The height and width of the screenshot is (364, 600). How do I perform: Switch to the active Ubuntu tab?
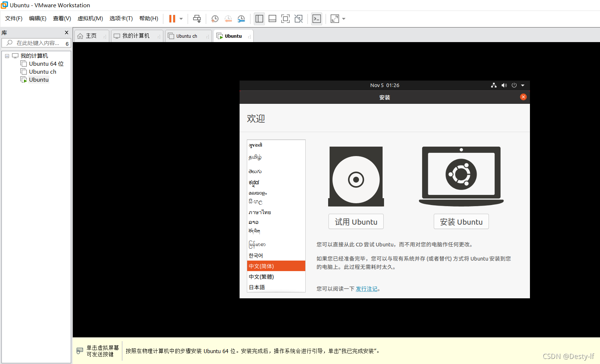tap(233, 36)
